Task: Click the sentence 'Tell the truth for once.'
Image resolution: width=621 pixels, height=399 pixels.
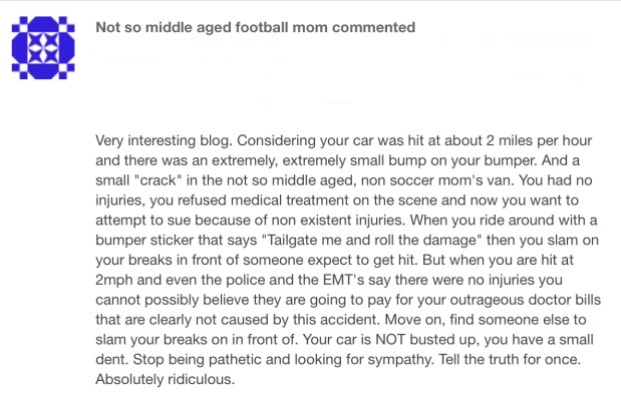Action: [x=510, y=359]
